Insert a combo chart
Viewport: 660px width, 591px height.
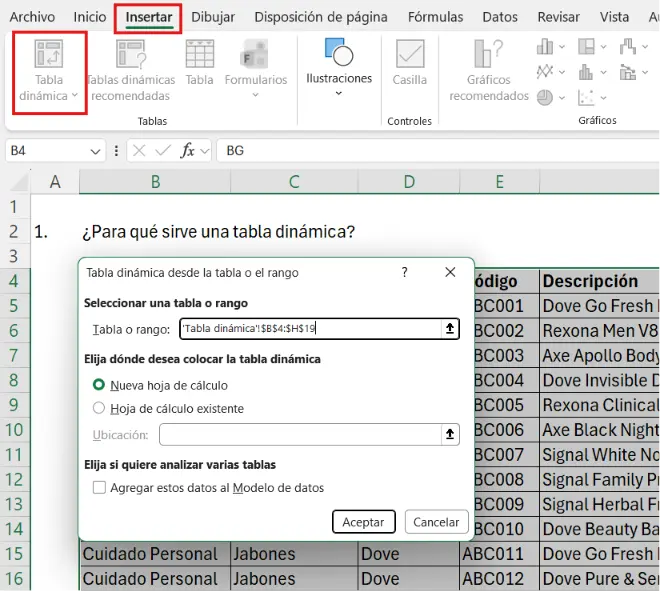tap(627, 72)
